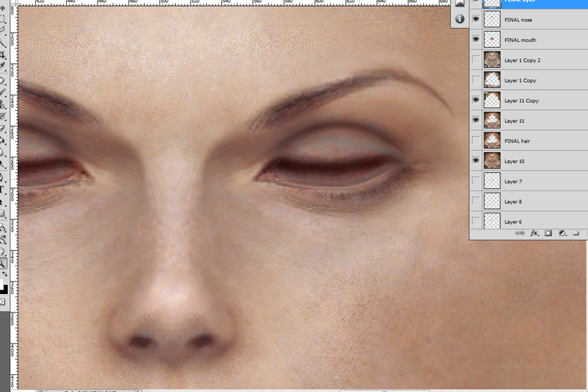Screen dimensions: 588x392
Task: Show Layer 6 visibility
Action: pos(476,221)
